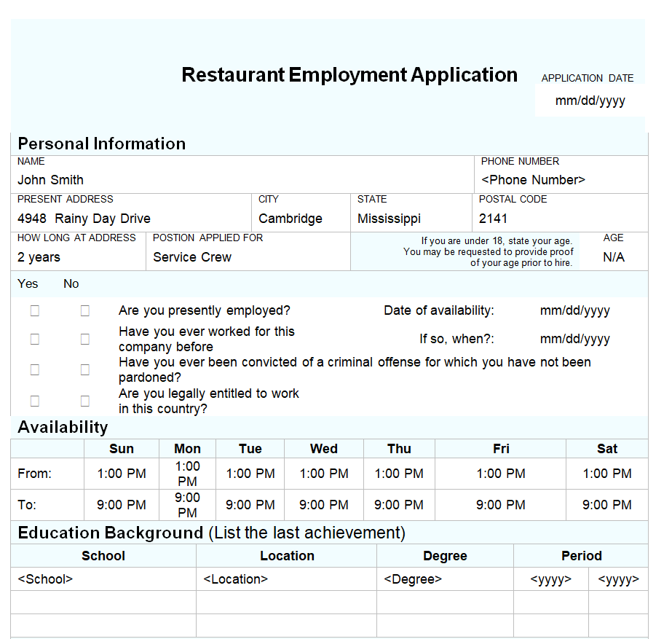This screenshot has width=672, height=639.
Task: Click the <Degree> placeholder cell
Action: tap(413, 579)
